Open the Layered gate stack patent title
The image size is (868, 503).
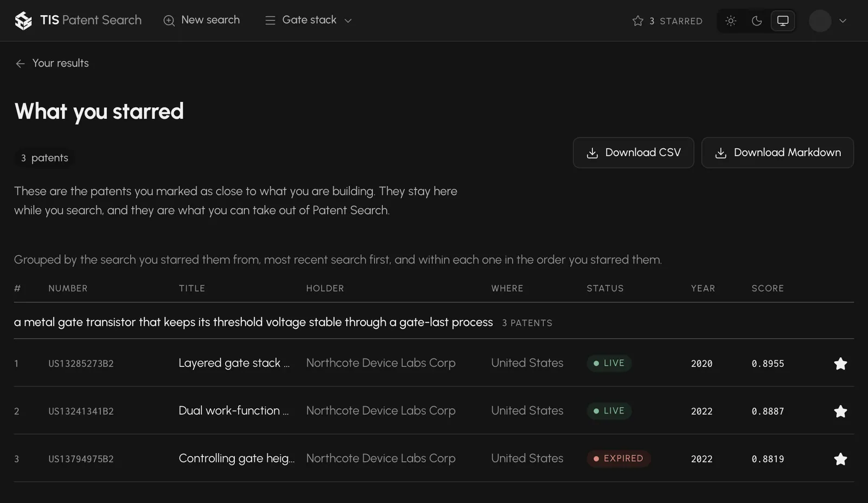234,363
